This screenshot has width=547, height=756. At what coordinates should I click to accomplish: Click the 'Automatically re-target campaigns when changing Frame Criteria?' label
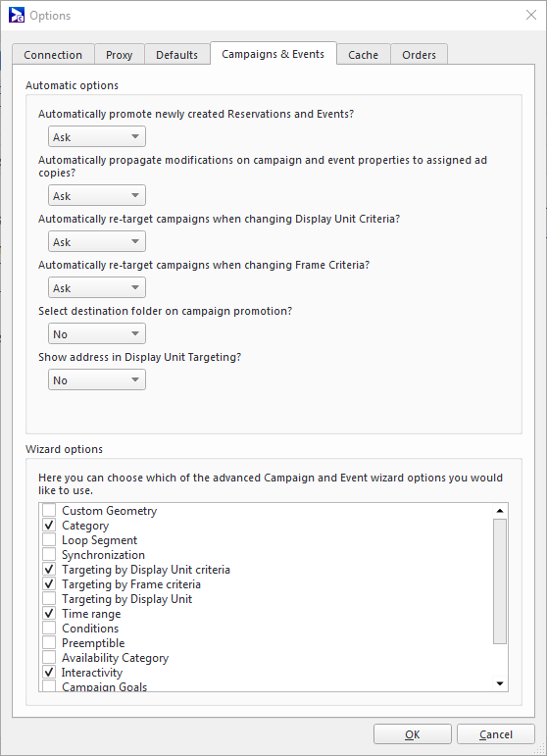[204, 265]
